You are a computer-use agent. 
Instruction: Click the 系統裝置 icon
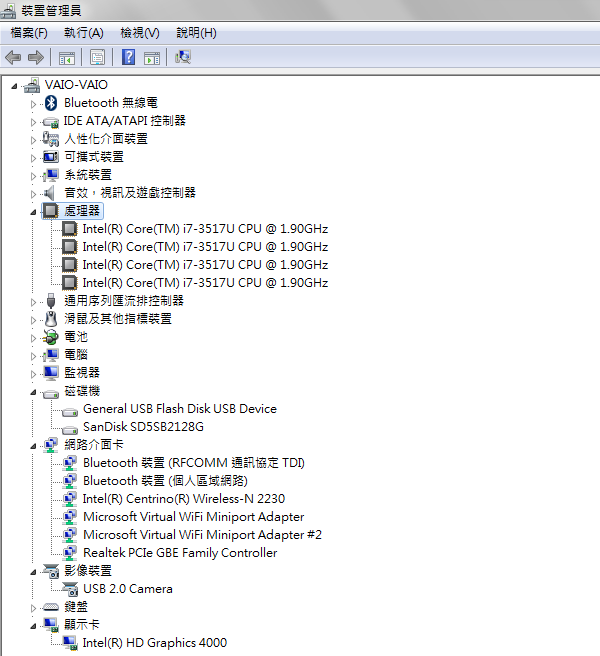51,175
